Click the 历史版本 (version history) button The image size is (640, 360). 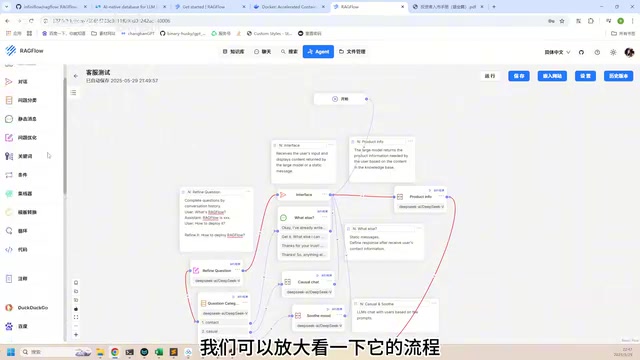(x=618, y=76)
